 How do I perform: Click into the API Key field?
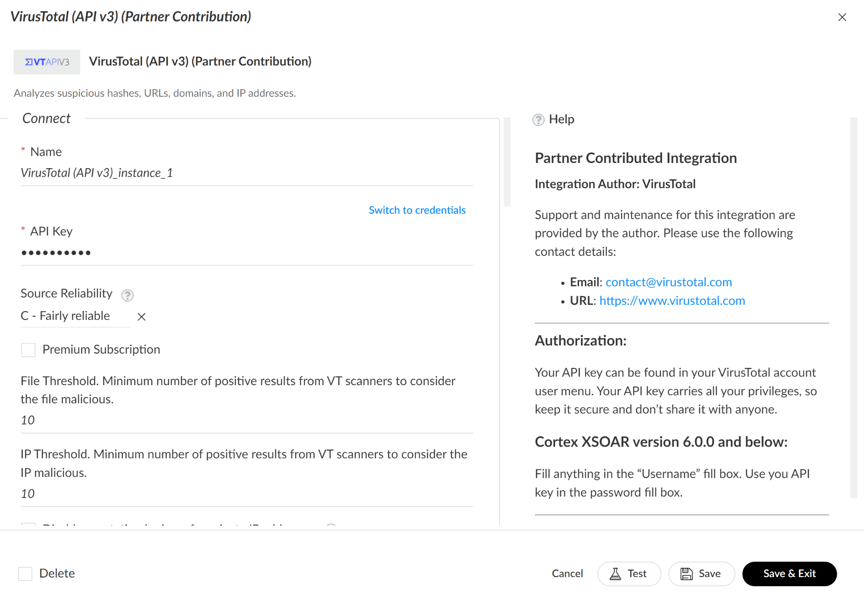pyautogui.click(x=246, y=253)
